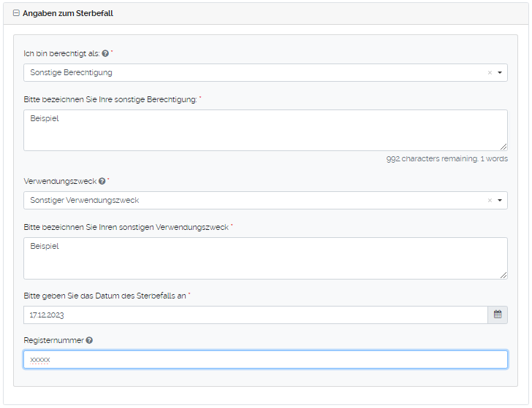Collapse the Angaben zum Sterbefall section icon

pyautogui.click(x=17, y=13)
